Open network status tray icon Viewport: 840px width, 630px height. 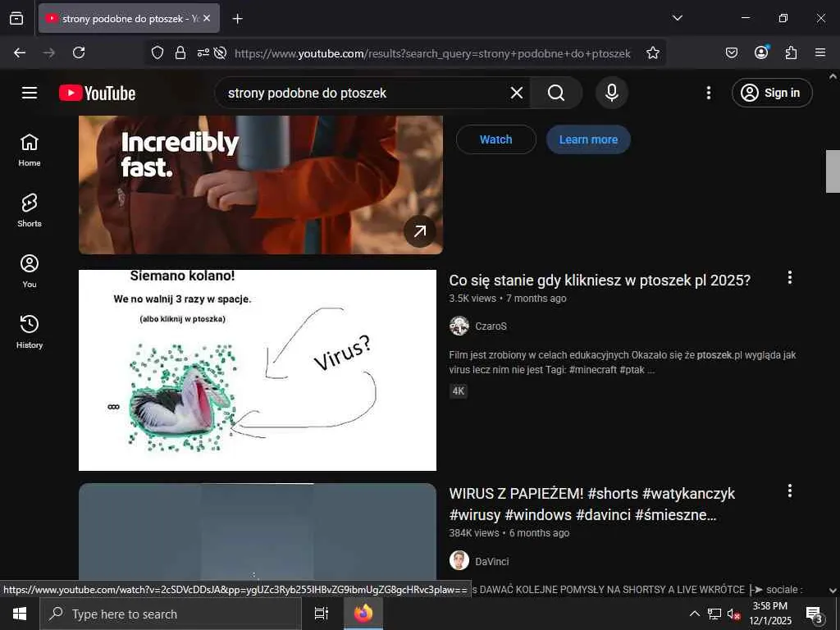click(x=714, y=614)
